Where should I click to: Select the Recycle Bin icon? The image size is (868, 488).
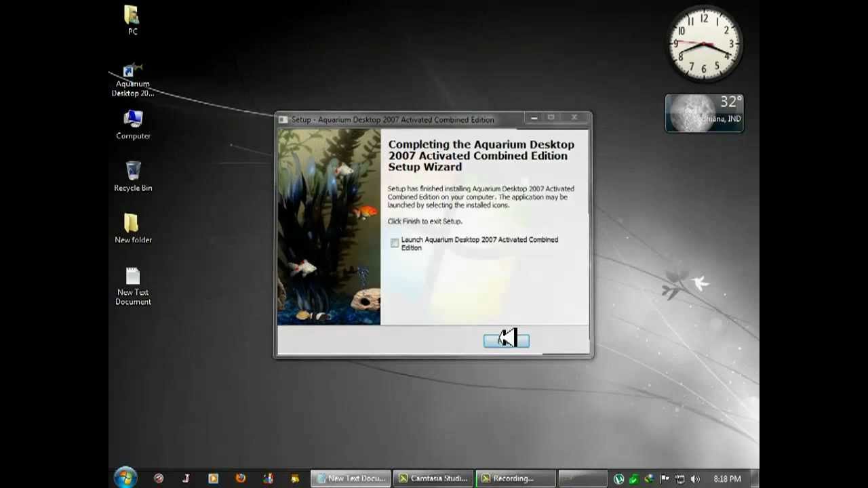point(133,176)
